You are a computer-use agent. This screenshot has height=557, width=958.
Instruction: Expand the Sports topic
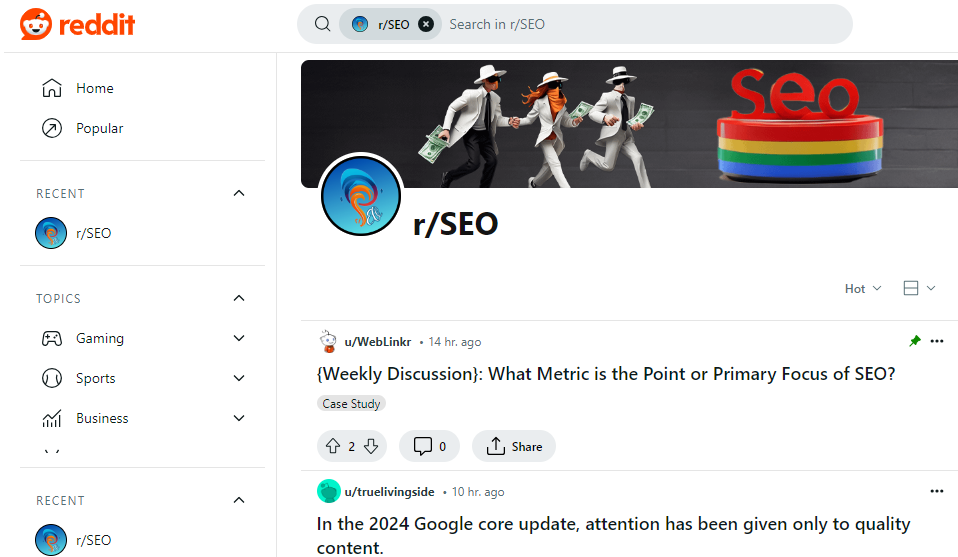(239, 378)
